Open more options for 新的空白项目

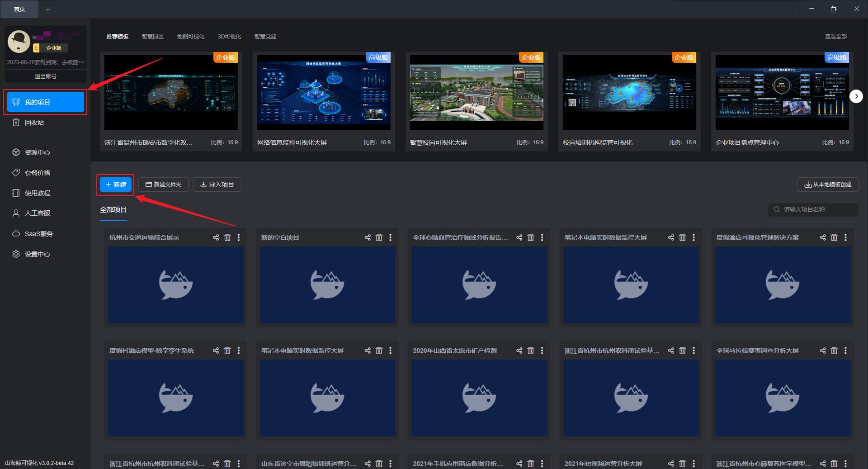click(x=391, y=237)
